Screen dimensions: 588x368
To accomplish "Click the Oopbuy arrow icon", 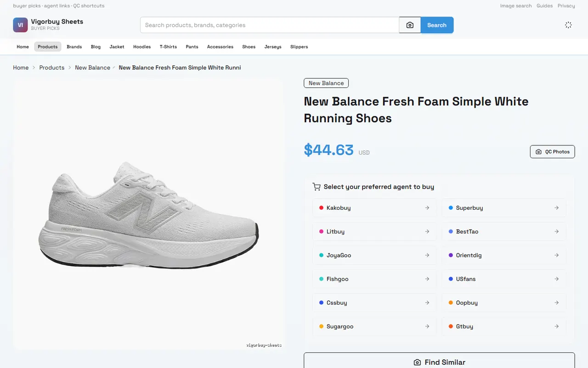I will tap(557, 303).
